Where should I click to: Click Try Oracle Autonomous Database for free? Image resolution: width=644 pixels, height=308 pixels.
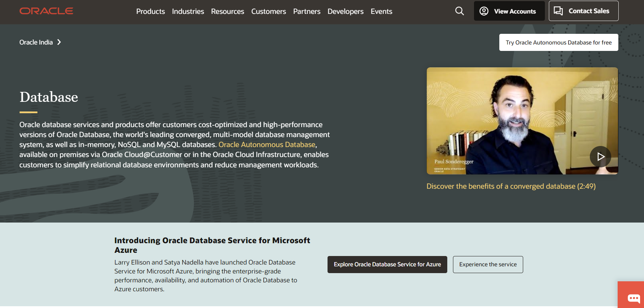click(558, 42)
